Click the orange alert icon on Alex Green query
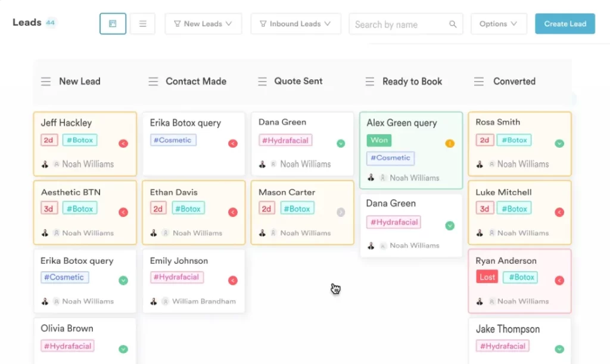This screenshot has width=610, height=364. pos(450,144)
